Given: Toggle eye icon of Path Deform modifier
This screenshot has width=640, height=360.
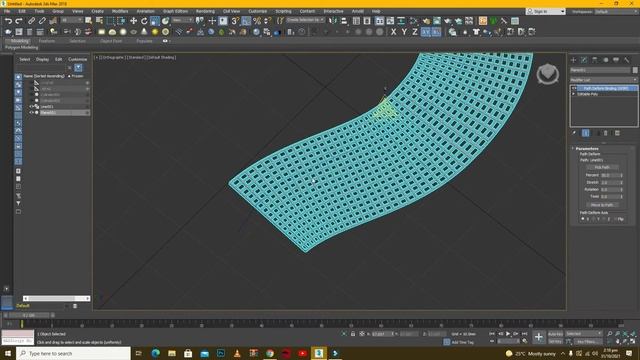Looking at the screenshot, I should [x=574, y=88].
